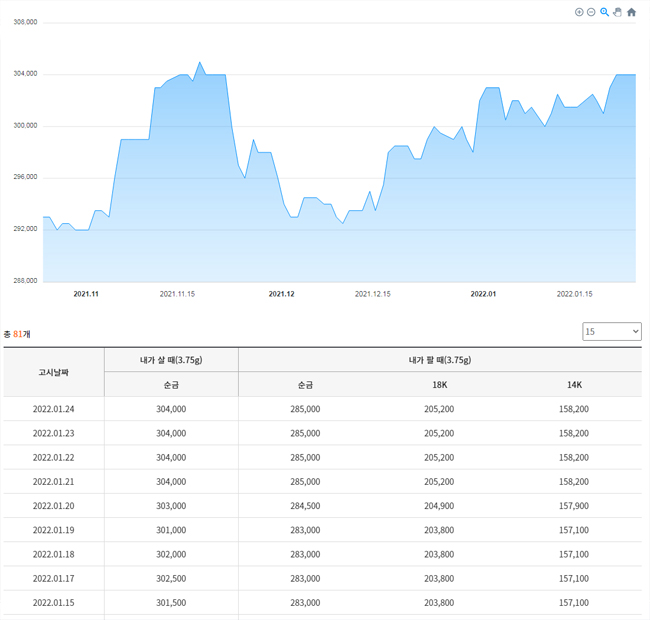Viewport: 650px width, 620px height.
Task: Click the 내가 살 때(3.75g) header
Action: point(171,360)
